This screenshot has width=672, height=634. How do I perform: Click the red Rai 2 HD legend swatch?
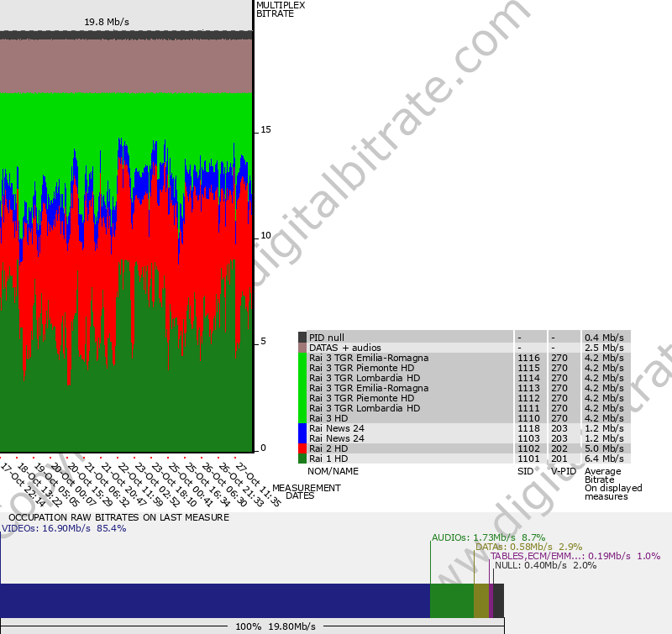click(302, 448)
